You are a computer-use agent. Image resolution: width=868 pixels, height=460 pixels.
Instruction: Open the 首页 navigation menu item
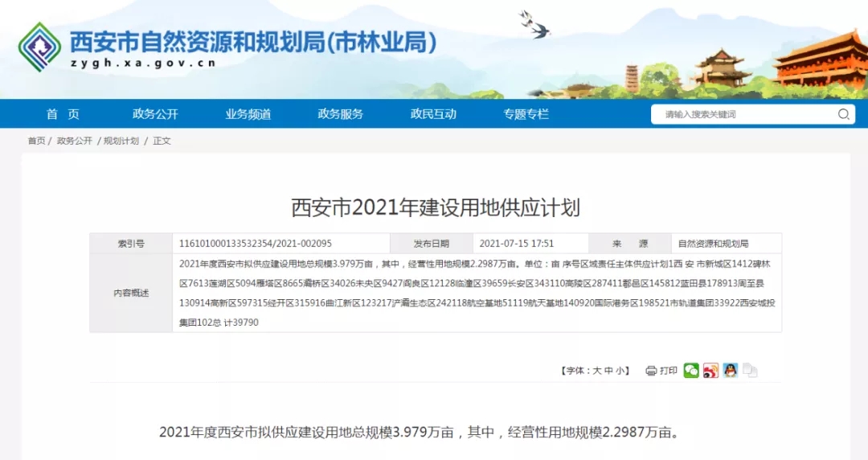[63, 114]
